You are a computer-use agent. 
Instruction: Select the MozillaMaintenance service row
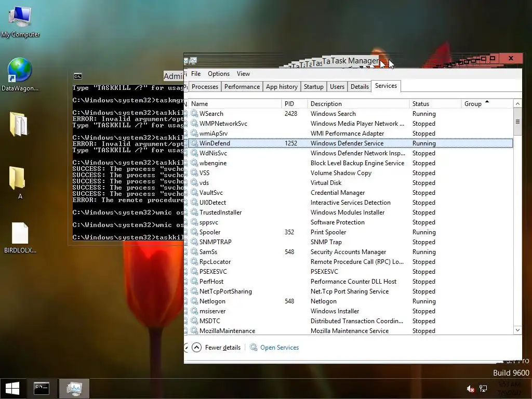pyautogui.click(x=351, y=330)
